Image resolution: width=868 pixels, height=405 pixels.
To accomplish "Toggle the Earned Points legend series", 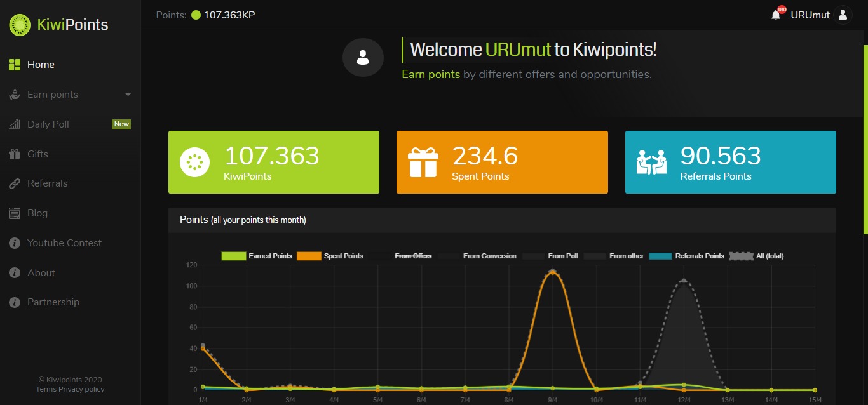I will pos(257,256).
